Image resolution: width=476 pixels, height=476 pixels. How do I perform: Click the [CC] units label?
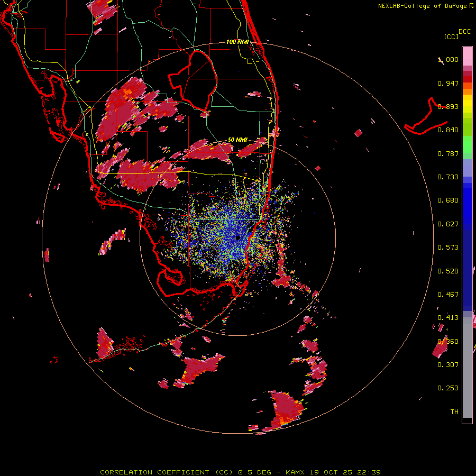tap(451, 36)
